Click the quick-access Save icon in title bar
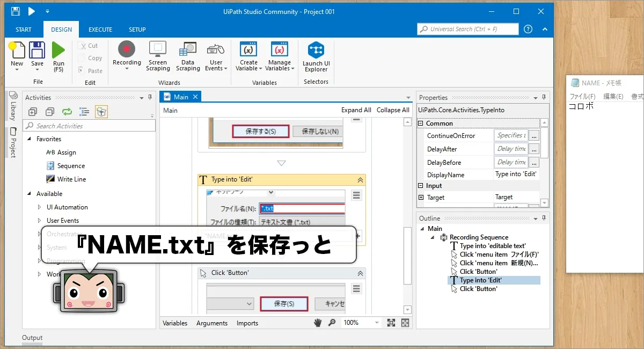The width and height of the screenshot is (644, 349). pyautogui.click(x=15, y=11)
